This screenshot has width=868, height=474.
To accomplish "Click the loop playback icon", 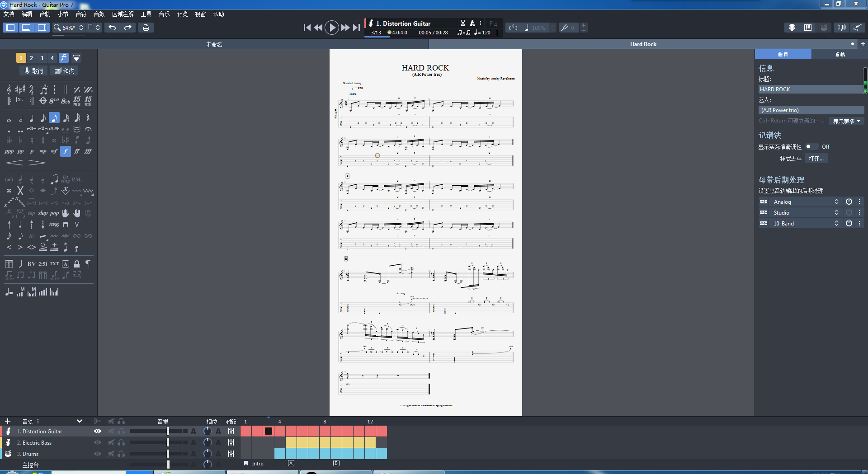I will pos(513,28).
